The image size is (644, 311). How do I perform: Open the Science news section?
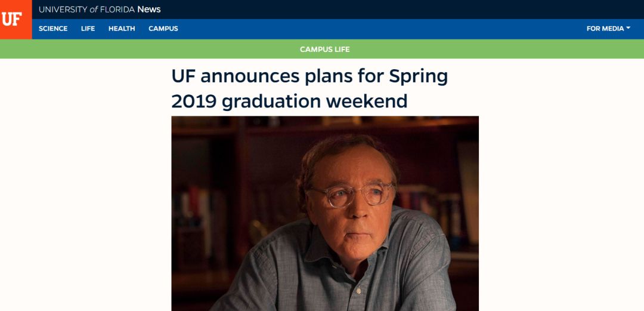coord(53,29)
